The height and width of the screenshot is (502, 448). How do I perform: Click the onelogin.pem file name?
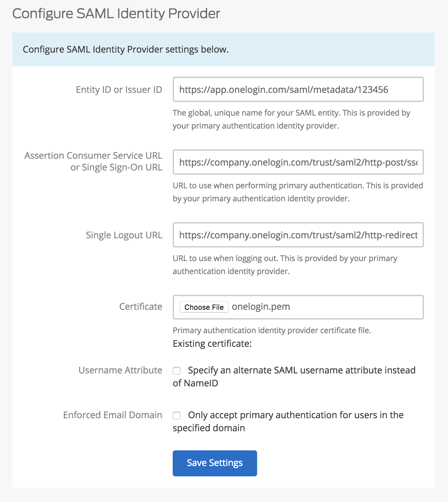coord(261,307)
